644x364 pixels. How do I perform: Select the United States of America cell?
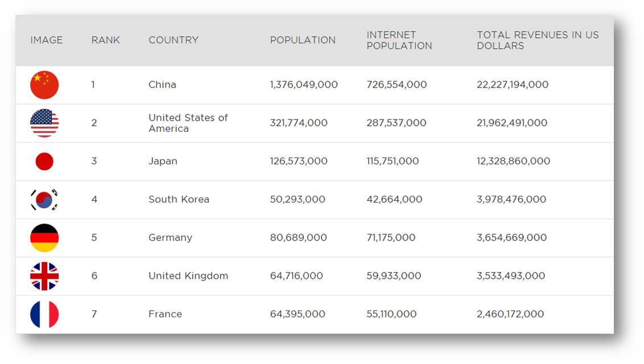[x=188, y=123]
